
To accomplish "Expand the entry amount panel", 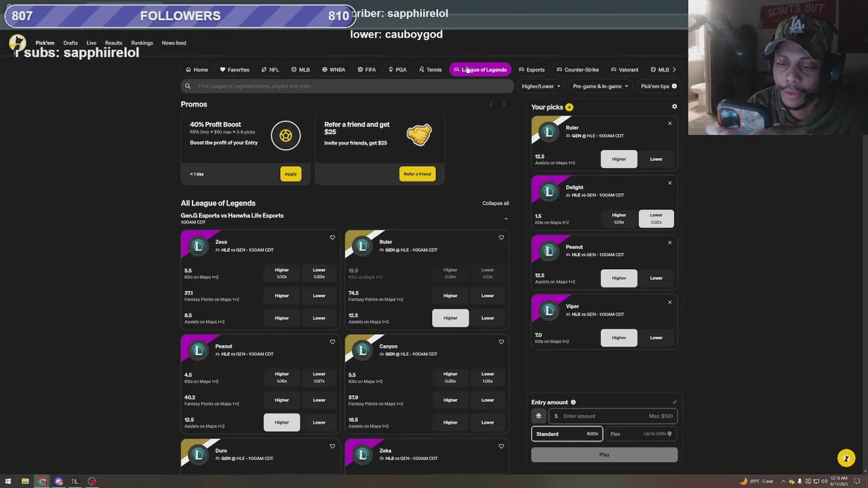I will pos(674,403).
